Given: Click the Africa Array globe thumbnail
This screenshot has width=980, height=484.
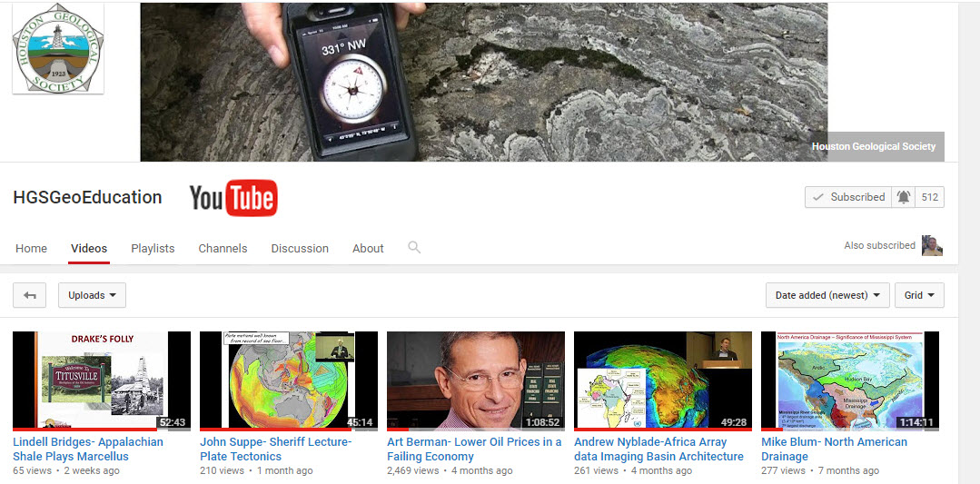Looking at the screenshot, I should click(662, 381).
